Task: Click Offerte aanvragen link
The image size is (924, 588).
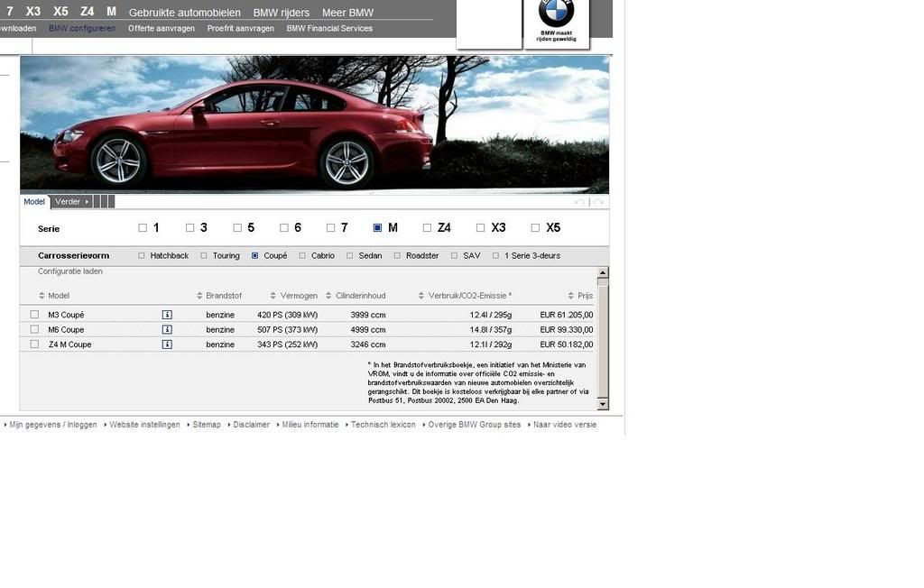Action: (162, 28)
